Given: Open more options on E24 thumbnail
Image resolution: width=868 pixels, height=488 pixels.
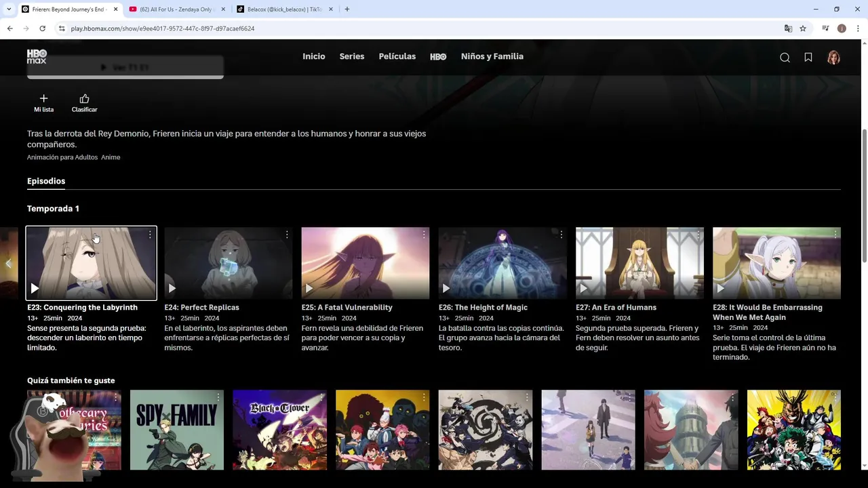Looking at the screenshot, I should tap(287, 235).
